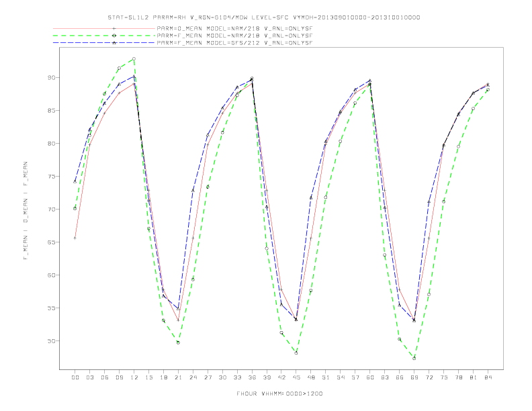Image resolution: width=532 pixels, height=411 pixels.
Task: Click x-axis forecast hour 30
Action: (222, 377)
